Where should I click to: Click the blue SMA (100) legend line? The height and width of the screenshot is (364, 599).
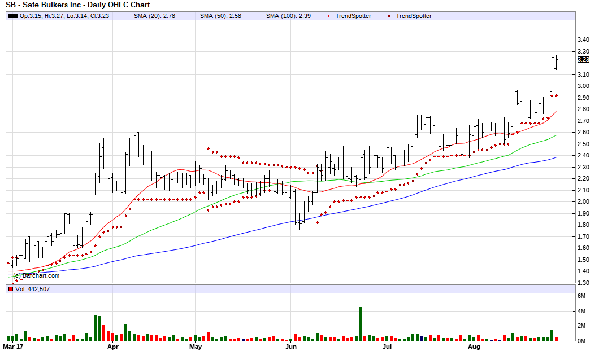point(260,16)
